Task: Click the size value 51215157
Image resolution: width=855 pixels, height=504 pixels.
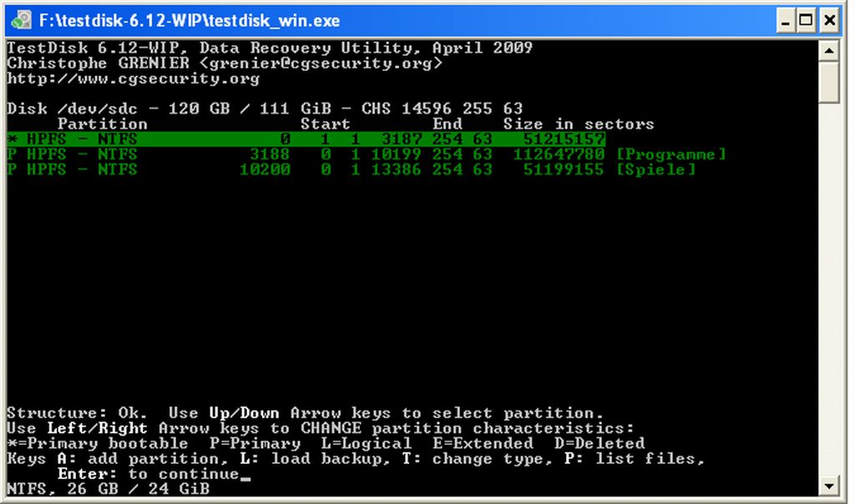Action: pyautogui.click(x=564, y=139)
